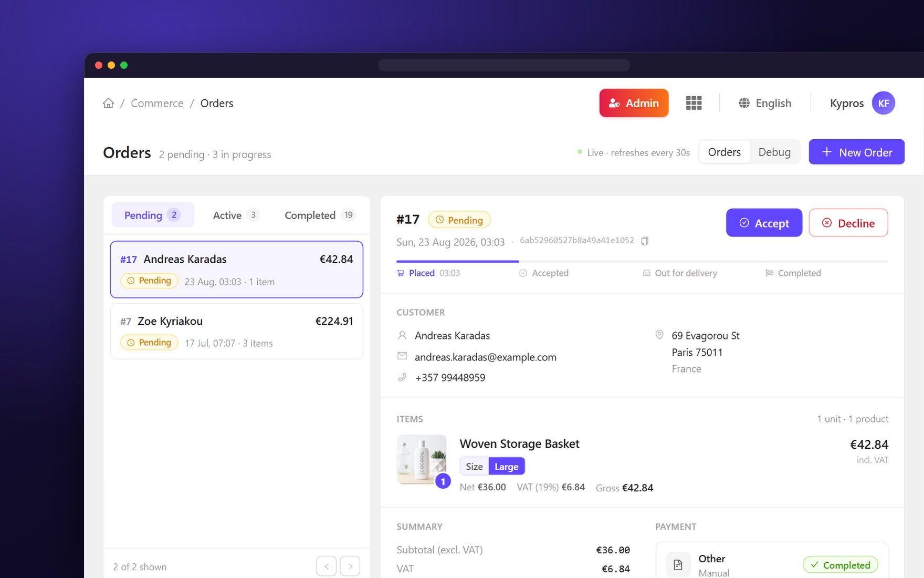
Task: Click the quantity badge on product image
Action: (x=443, y=481)
